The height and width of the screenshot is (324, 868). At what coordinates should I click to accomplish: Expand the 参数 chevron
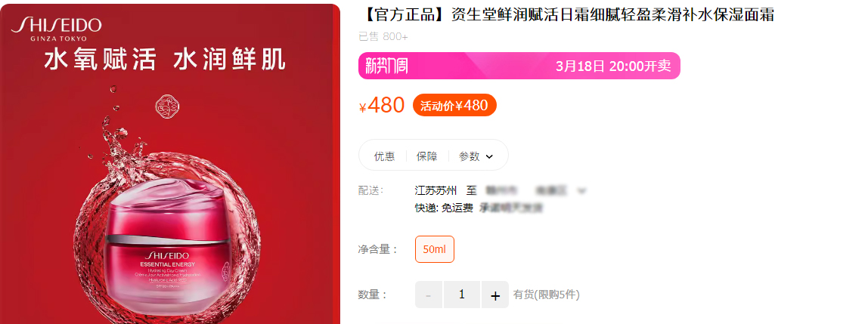(489, 156)
